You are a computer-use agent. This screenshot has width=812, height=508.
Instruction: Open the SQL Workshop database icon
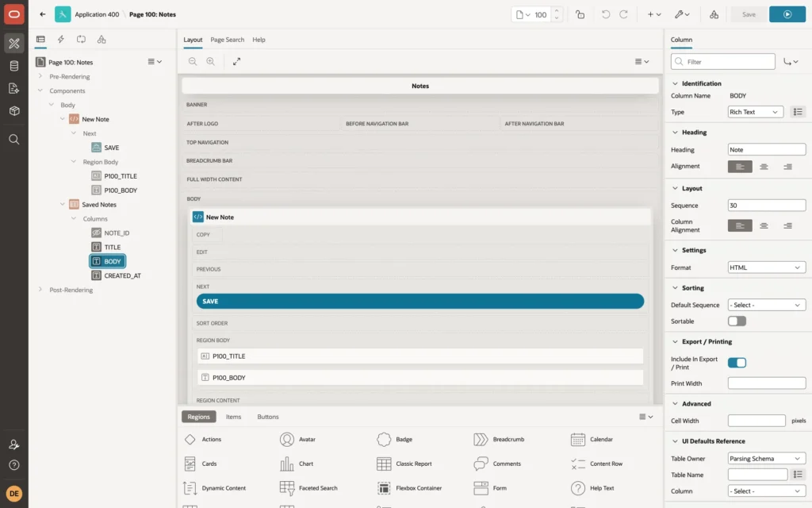click(x=14, y=66)
